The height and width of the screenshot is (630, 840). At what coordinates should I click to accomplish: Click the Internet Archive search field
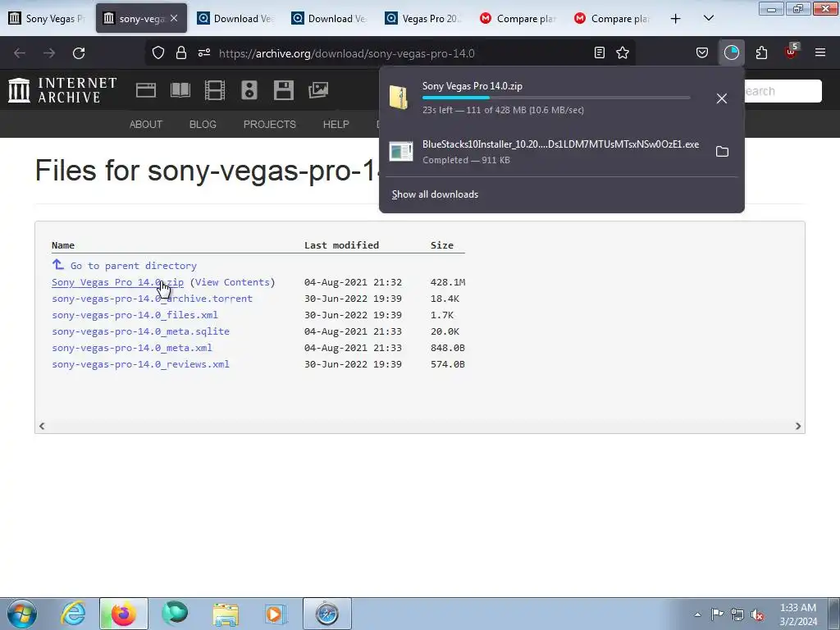tap(782, 91)
